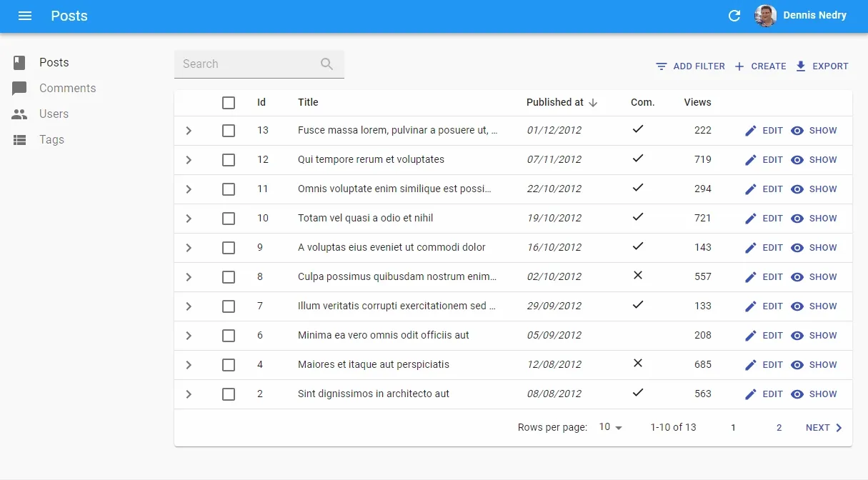Click the Users people icon in sidebar
The width and height of the screenshot is (868, 480).
pos(19,114)
